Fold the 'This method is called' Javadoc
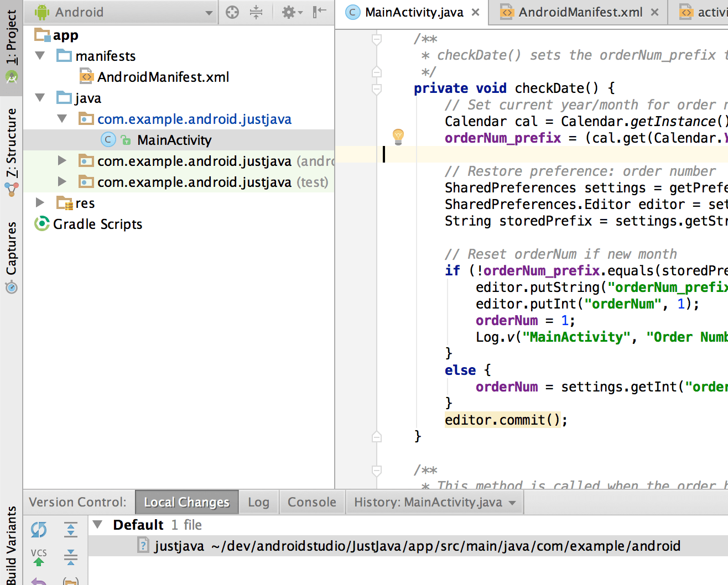The image size is (728, 585). click(x=377, y=471)
